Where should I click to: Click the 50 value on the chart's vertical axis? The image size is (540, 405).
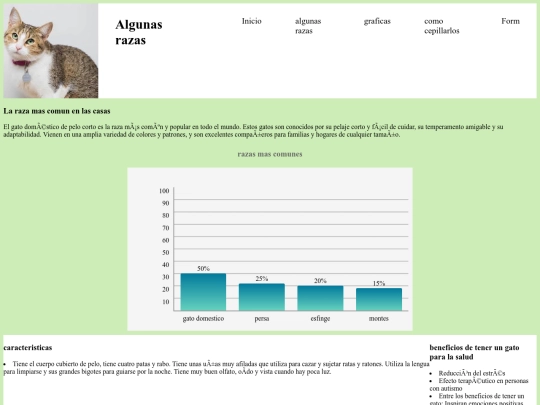click(x=166, y=252)
